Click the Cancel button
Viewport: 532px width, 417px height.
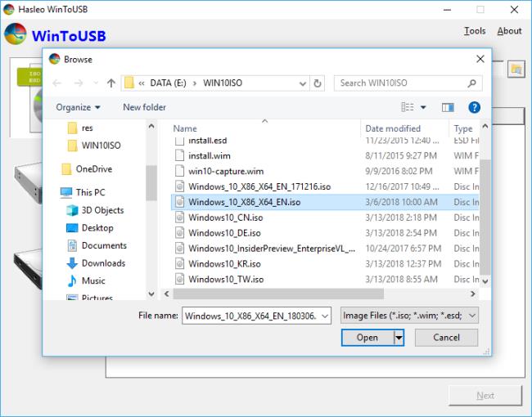(x=446, y=338)
